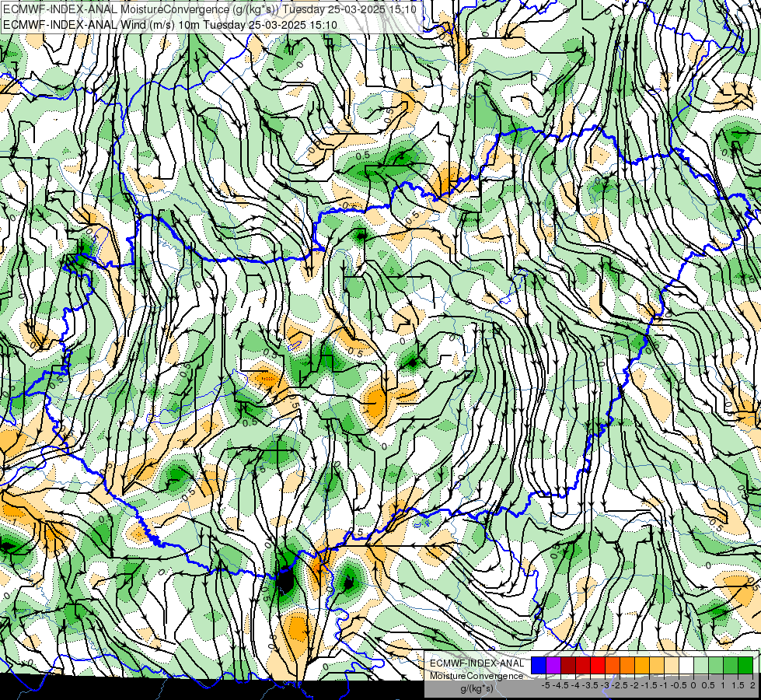
Task: Pick the pale peach legend swatch
Action: tap(672, 665)
